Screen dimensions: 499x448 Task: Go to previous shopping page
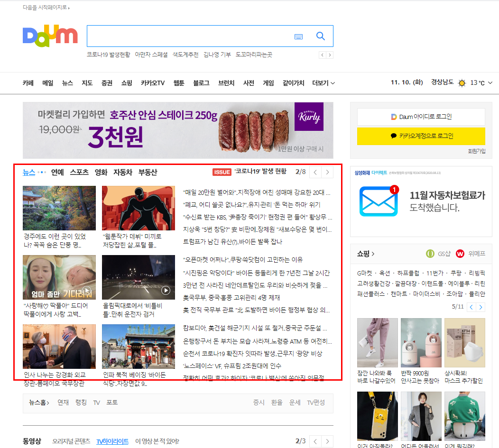pos(471,307)
